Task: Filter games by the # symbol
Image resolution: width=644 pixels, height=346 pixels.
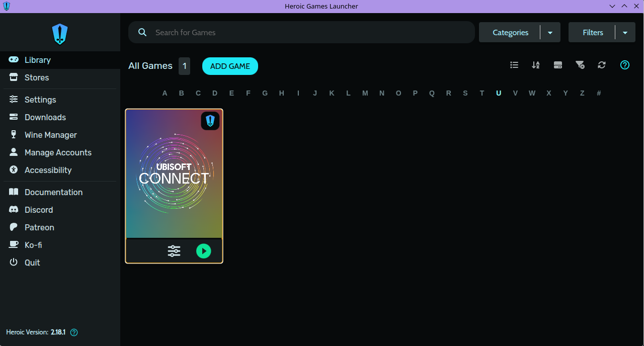Action: 599,93
